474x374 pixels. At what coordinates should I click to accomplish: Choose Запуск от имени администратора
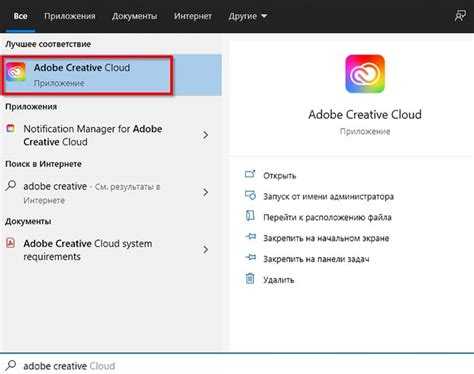[x=328, y=197]
